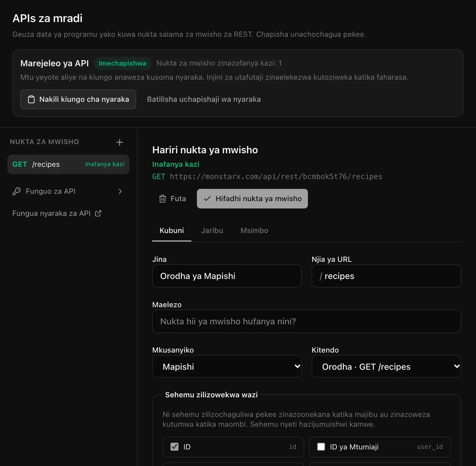Click the checkmark icon on Hifadhi button
The height and width of the screenshot is (466, 476).
[207, 199]
